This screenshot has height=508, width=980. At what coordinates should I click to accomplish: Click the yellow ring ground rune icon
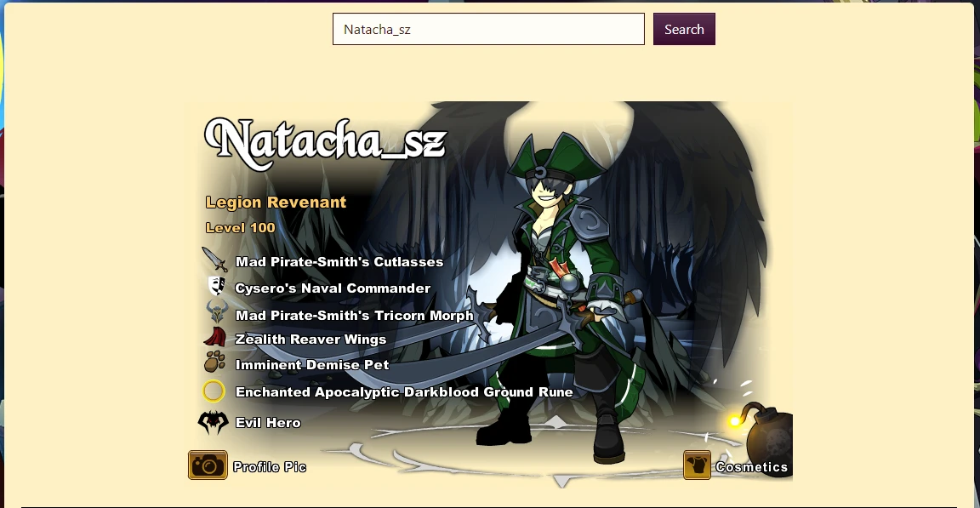coord(214,391)
